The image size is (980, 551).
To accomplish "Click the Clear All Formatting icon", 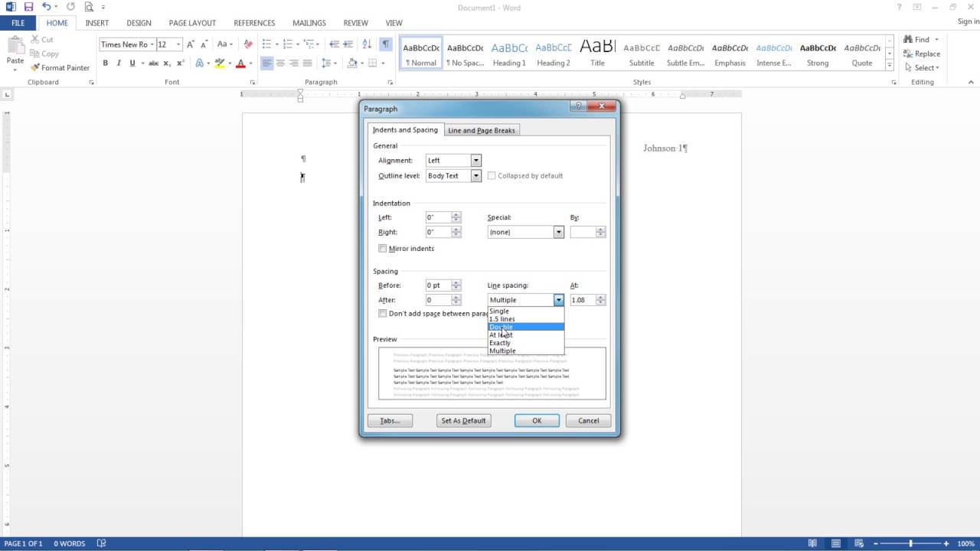I will pos(248,44).
